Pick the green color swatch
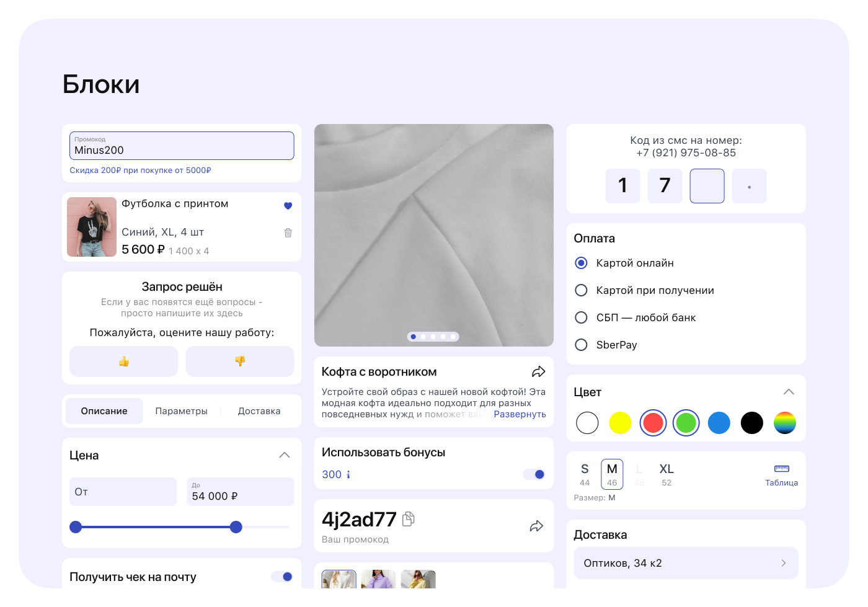 click(x=686, y=423)
